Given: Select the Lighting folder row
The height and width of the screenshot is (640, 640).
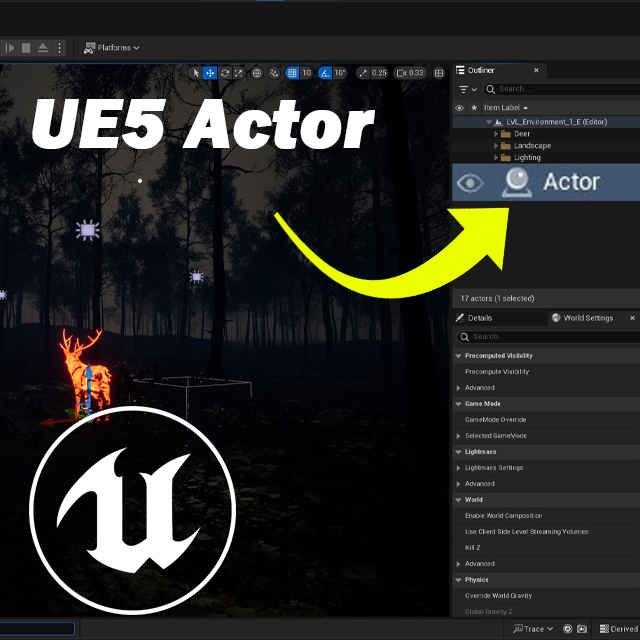Looking at the screenshot, I should 547,158.
